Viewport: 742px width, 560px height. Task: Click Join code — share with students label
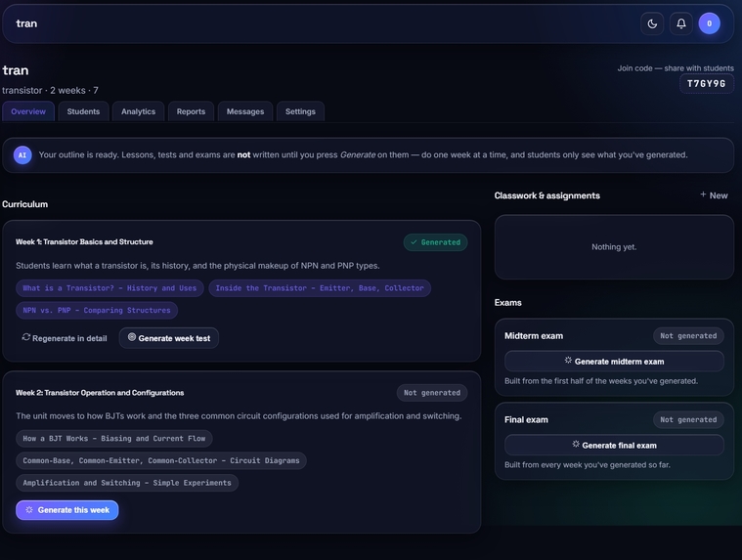[x=676, y=68]
